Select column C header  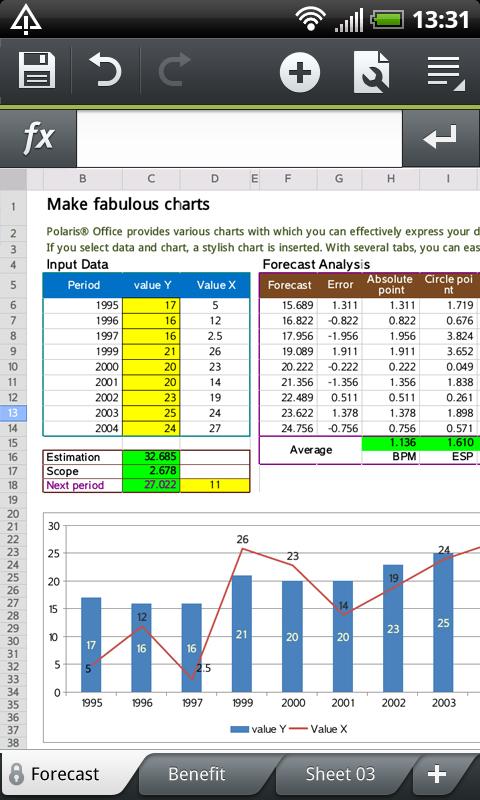click(151, 179)
